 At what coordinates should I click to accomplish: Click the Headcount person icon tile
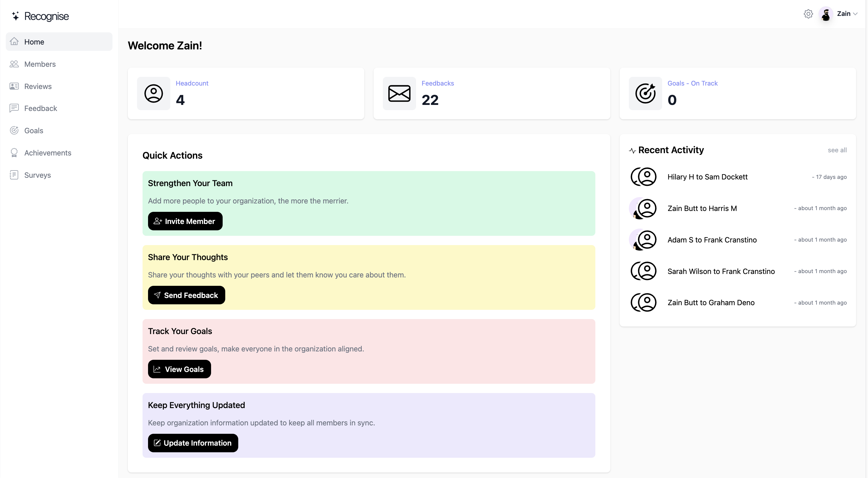tap(154, 93)
